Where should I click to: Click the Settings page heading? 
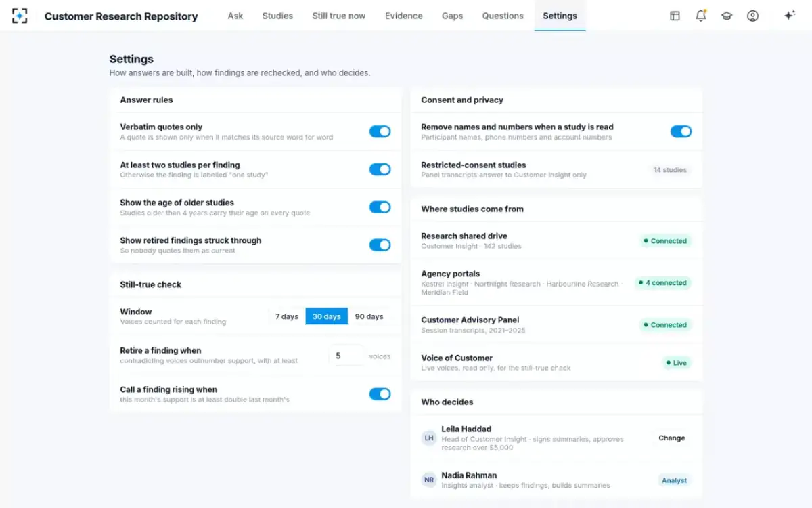click(131, 59)
